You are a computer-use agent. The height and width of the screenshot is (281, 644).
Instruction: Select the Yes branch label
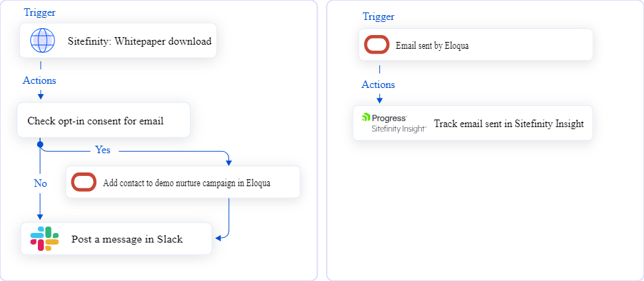tap(103, 150)
